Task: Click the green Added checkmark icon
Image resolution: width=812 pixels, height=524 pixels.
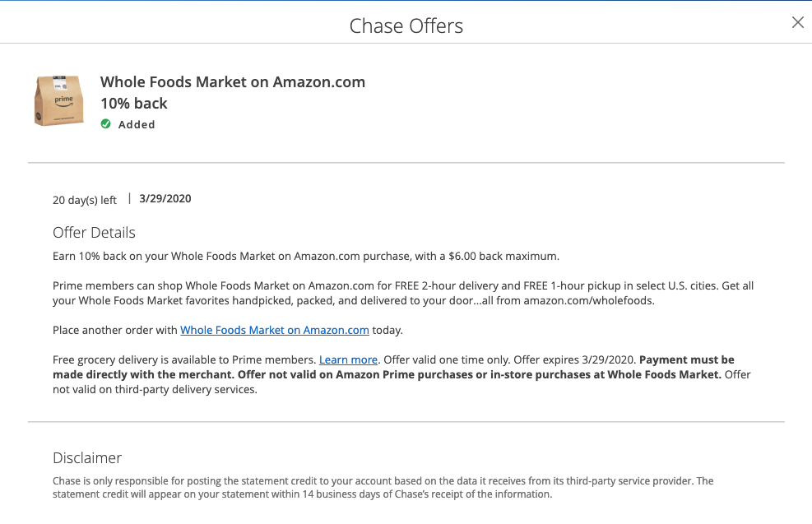Action: (x=105, y=124)
